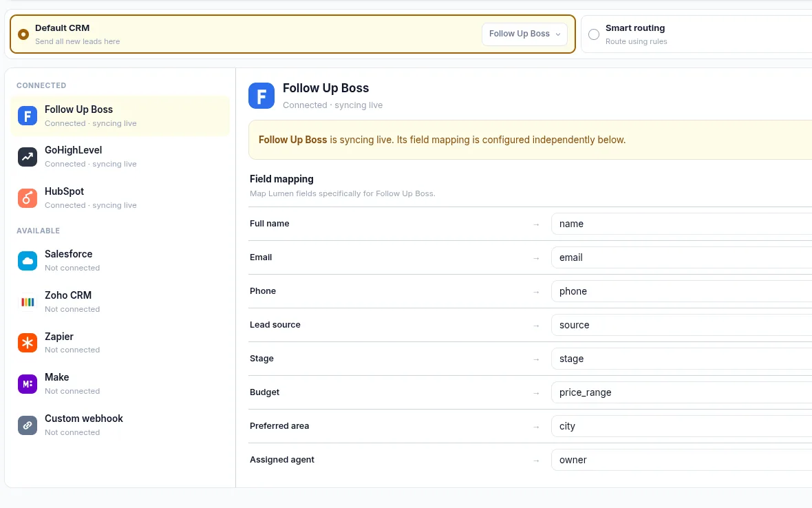Click the 'Field mapping' section heading
Viewport: 812px width, 508px height.
(x=281, y=179)
